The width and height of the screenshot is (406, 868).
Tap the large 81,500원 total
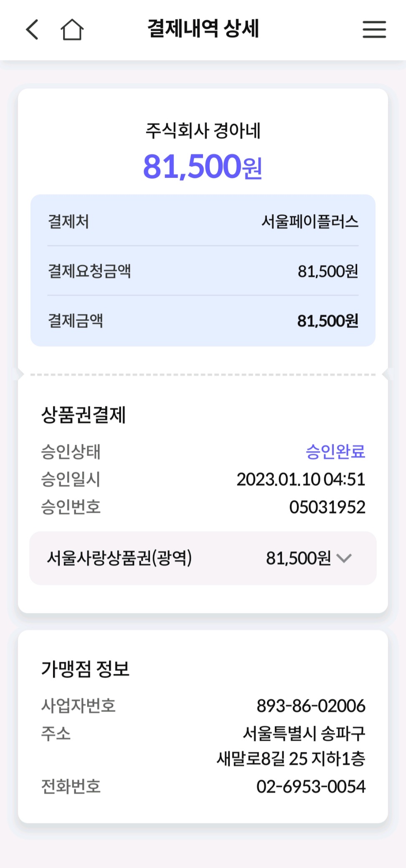[x=203, y=167]
